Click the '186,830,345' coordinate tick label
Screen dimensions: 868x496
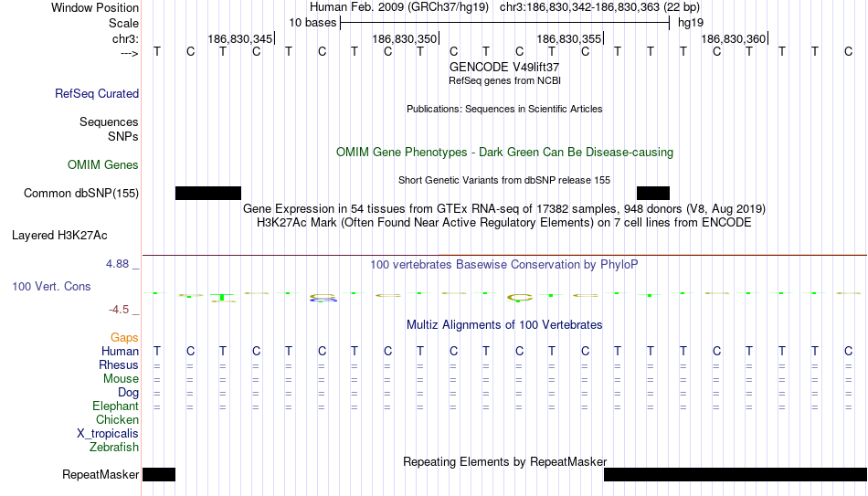click(x=239, y=38)
